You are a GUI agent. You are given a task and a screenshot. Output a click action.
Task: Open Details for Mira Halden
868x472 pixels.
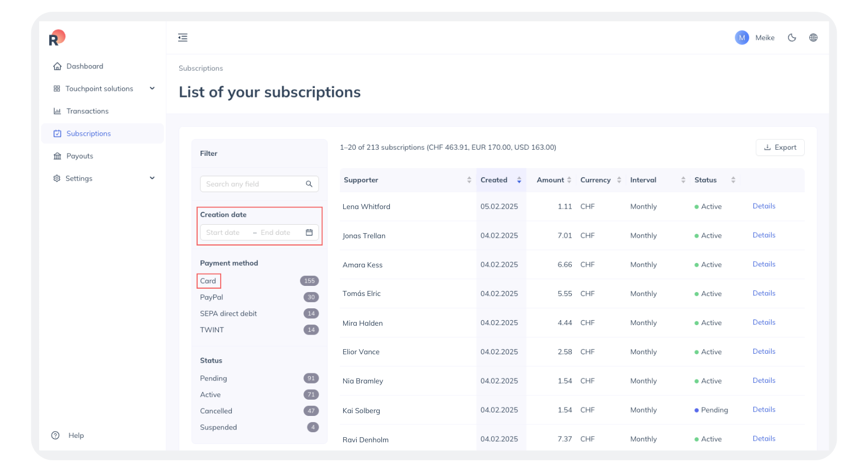click(764, 323)
